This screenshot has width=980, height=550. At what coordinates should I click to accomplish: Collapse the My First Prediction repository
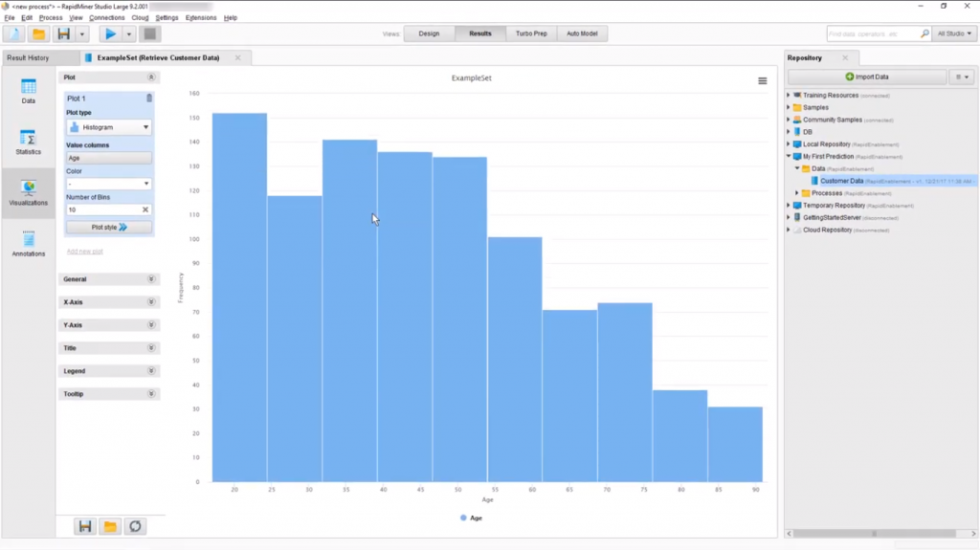[789, 156]
